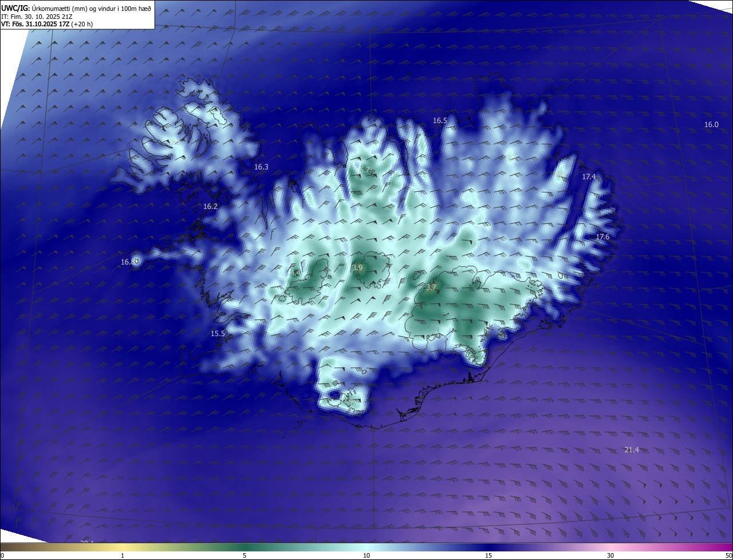
Task: Select the "IT: Fim. 30. 10. 2025 21Z" line
Action: (36, 17)
